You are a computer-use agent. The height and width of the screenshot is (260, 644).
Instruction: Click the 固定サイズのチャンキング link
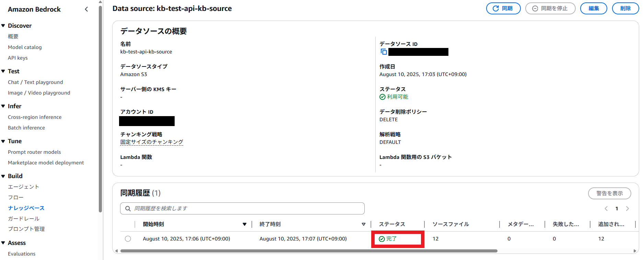tap(152, 142)
